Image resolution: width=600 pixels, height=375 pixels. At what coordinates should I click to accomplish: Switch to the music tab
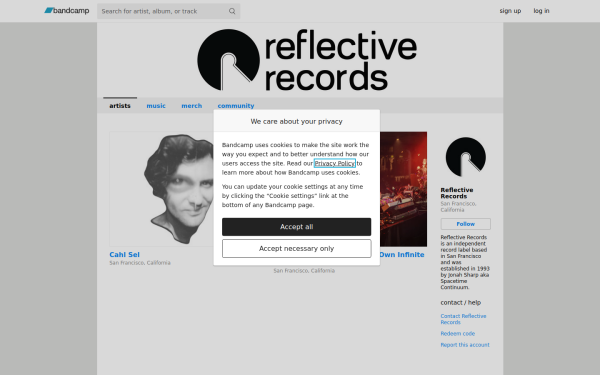(156, 106)
